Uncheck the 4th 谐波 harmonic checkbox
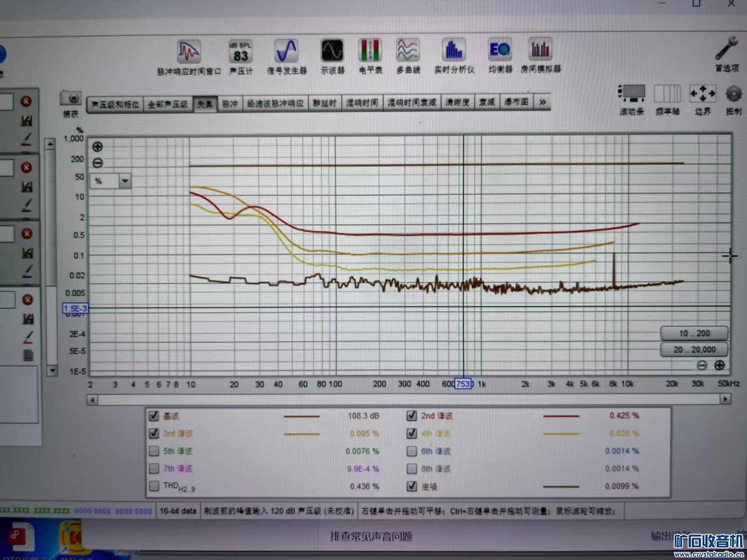The height and width of the screenshot is (560, 747). (x=412, y=433)
